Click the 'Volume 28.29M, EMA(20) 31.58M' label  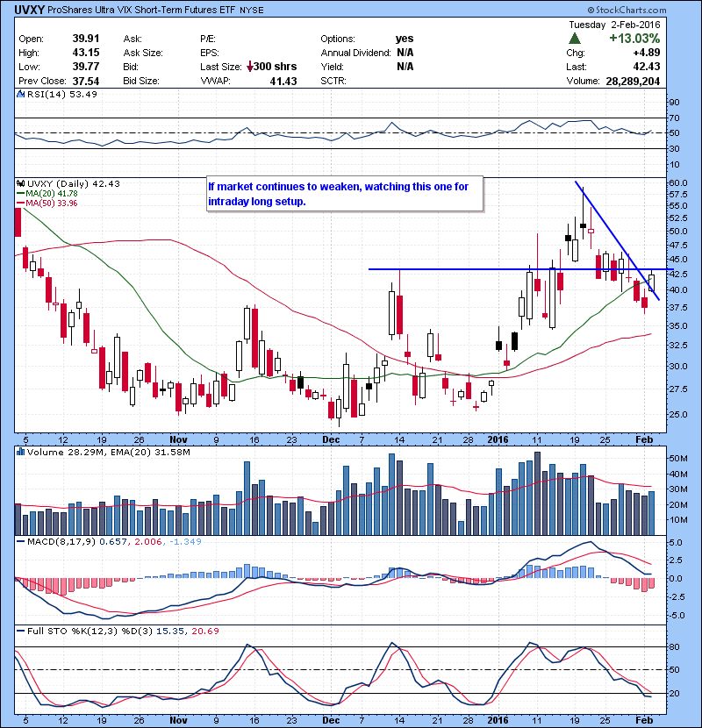[108, 453]
